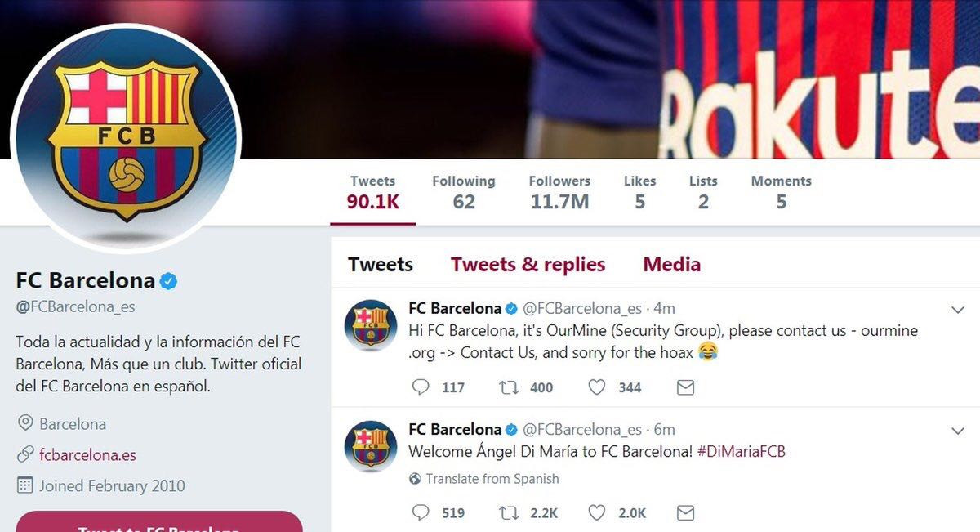Open the more menu on OurMine tweet

tap(959, 310)
